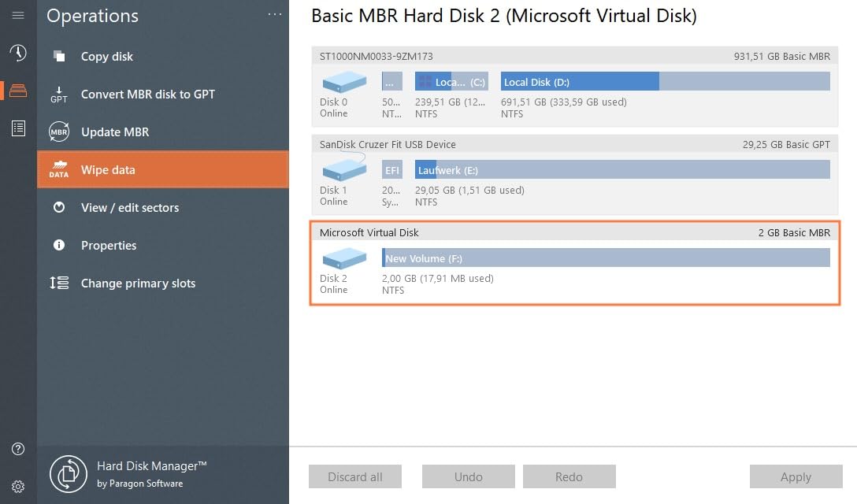
Task: Choose View / edit sectors operation
Action: pos(163,207)
